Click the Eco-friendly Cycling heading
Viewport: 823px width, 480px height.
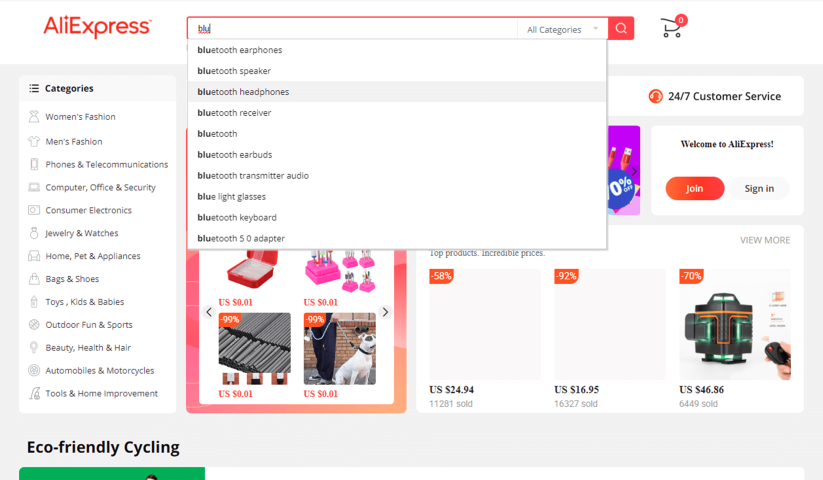(x=103, y=447)
